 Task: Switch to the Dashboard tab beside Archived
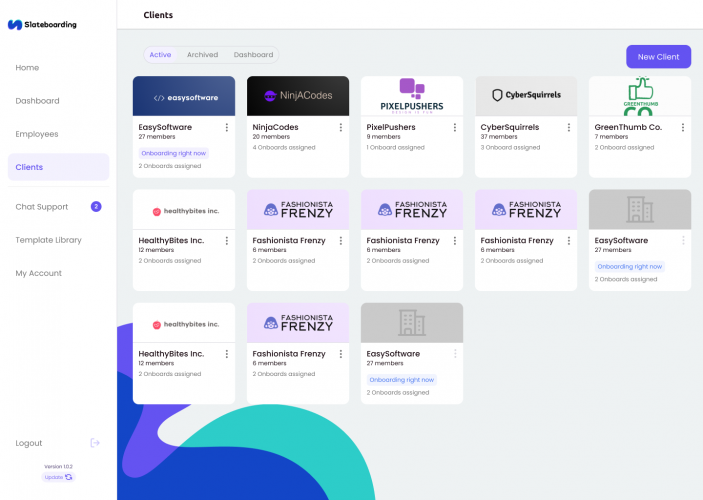(253, 55)
